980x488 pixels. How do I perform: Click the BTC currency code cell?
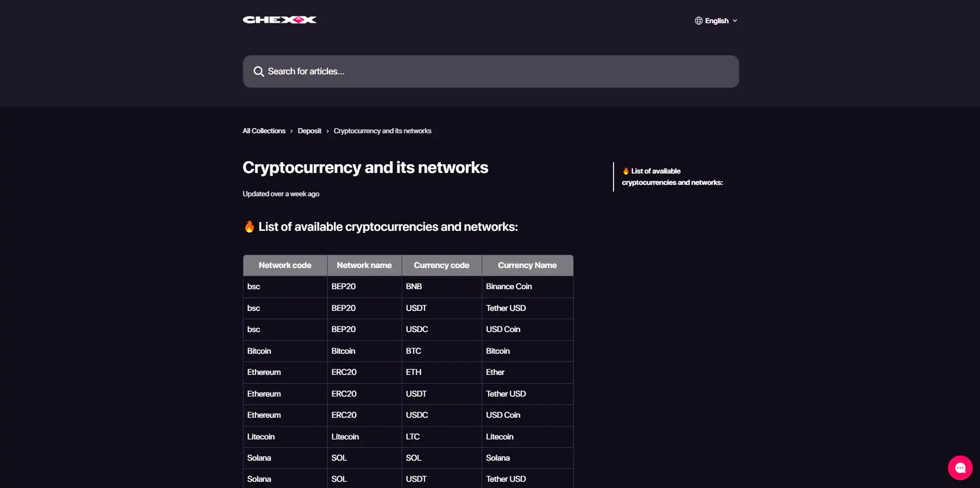pyautogui.click(x=441, y=351)
